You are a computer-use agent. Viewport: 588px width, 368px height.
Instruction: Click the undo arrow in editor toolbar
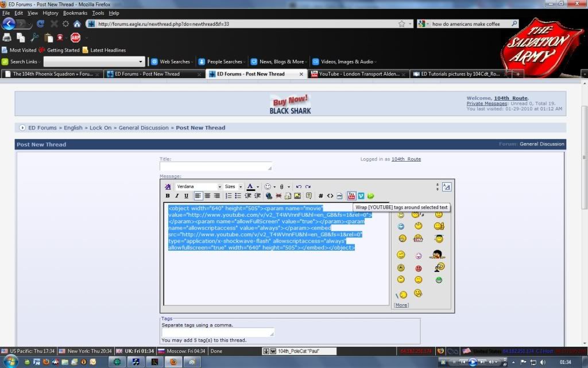299,187
